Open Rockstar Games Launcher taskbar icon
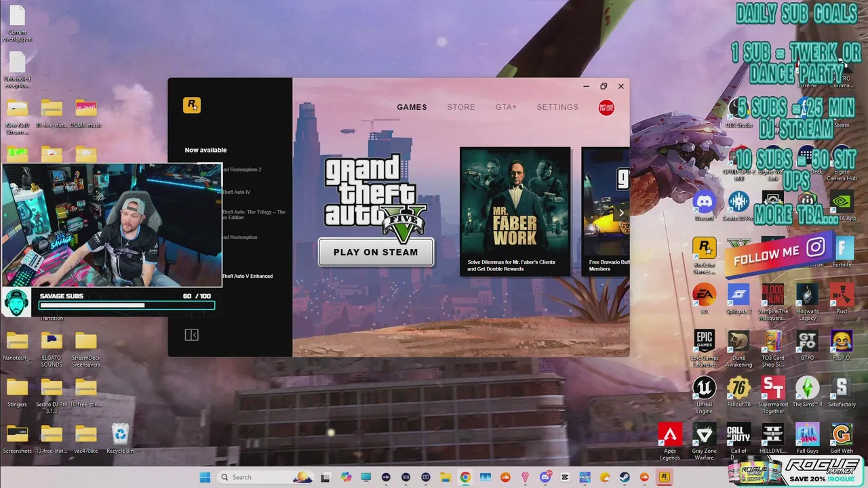The image size is (868, 488). [665, 477]
